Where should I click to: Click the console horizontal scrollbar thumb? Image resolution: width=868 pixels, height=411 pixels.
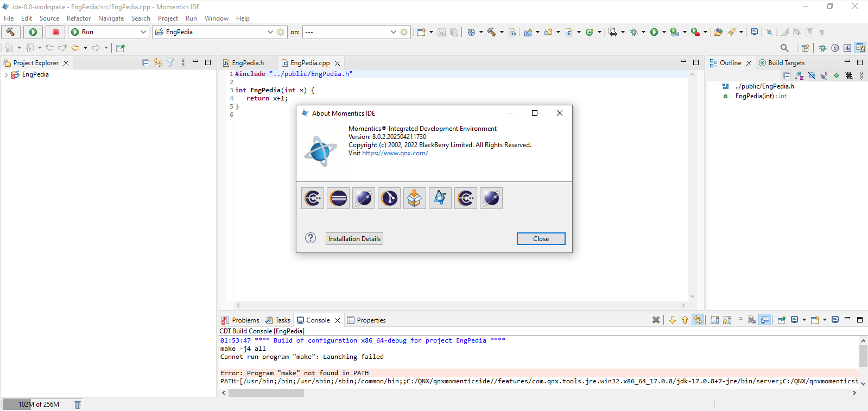pos(266,393)
